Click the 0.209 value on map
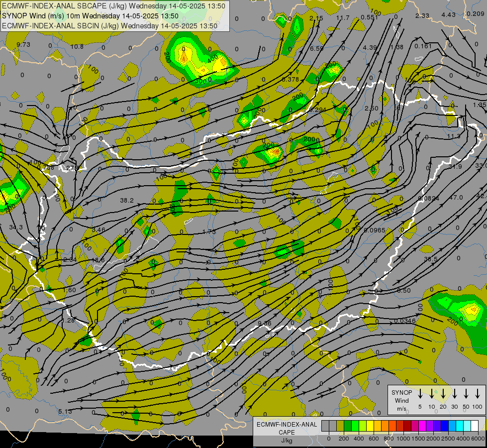This screenshot has height=448, width=487. (476, 13)
